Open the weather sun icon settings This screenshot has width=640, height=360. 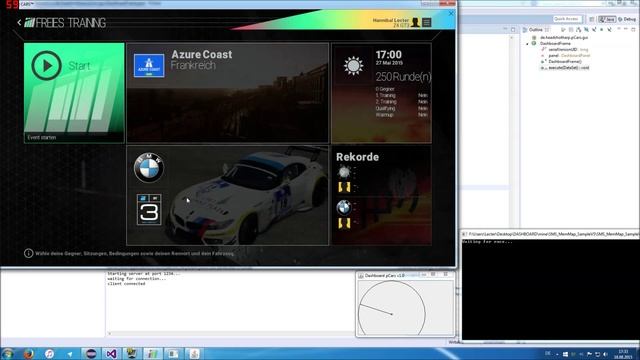point(353,65)
